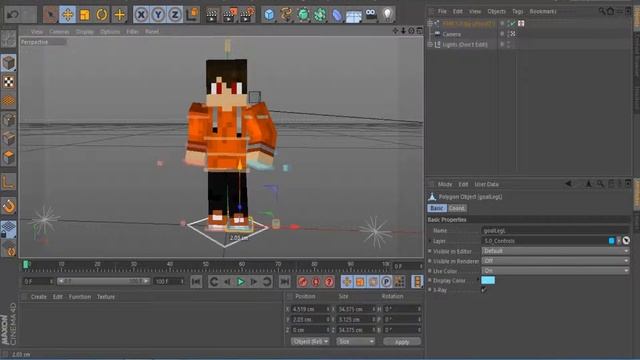Go to end of animation
Image resolution: width=640 pixels, height=360 pixels.
284,282
